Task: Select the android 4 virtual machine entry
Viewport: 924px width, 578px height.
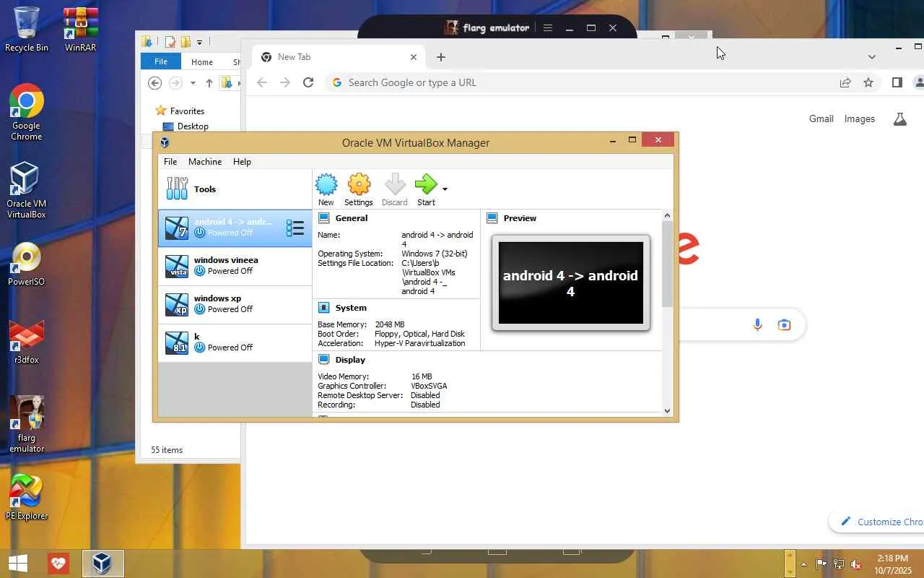Action: click(235, 228)
